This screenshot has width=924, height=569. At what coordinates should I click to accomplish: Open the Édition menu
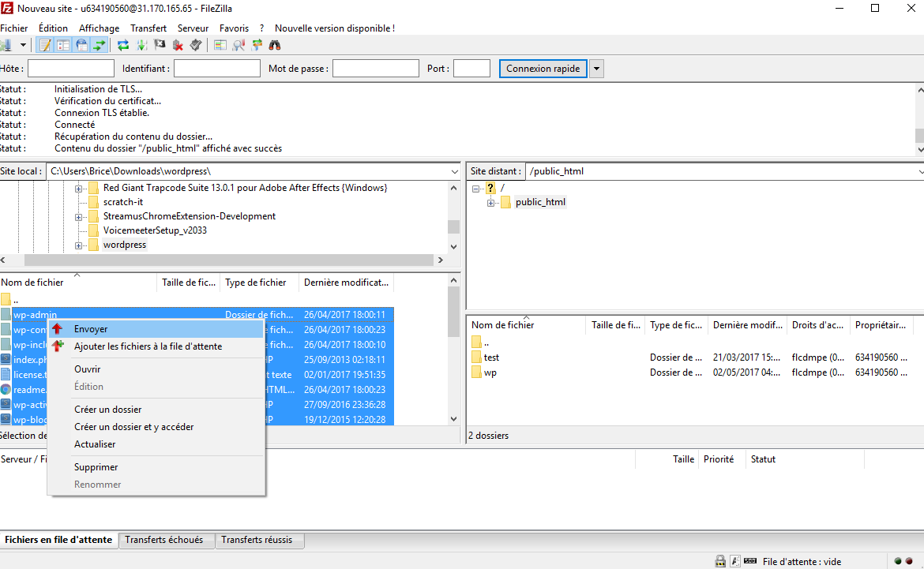pos(53,28)
